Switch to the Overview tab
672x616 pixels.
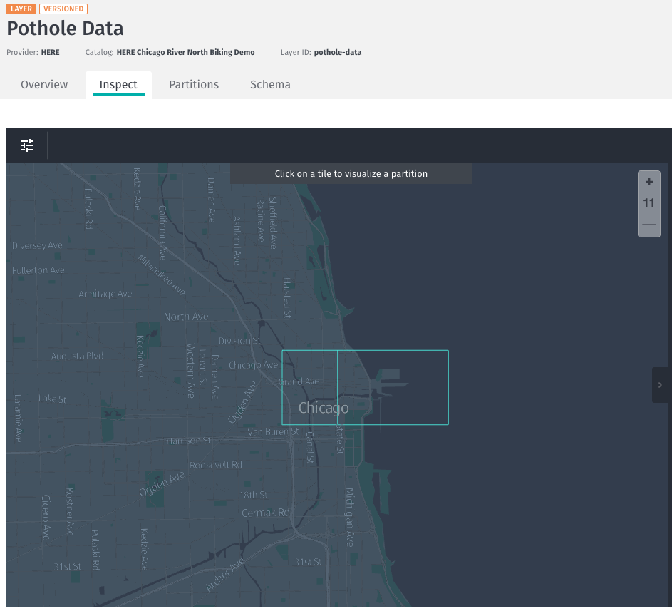pos(44,84)
